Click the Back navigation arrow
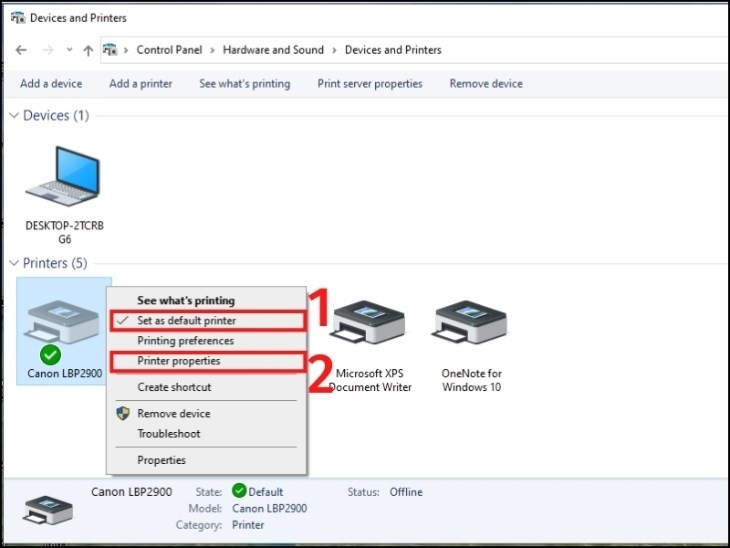The image size is (730, 548). click(21, 50)
